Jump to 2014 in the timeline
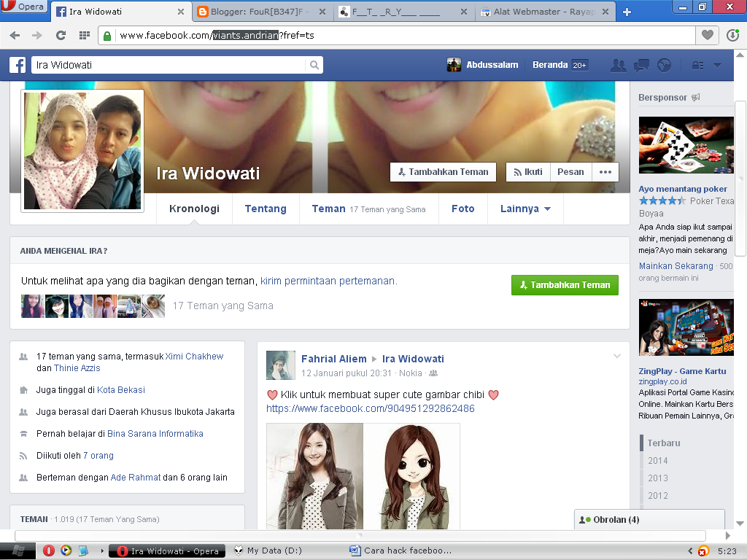Viewport: 747px width, 560px height. tap(658, 461)
